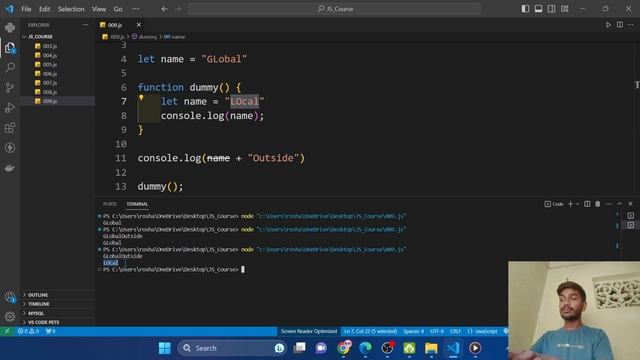
Task: Open the Explorer view in activity bar
Action: [x=10, y=48]
